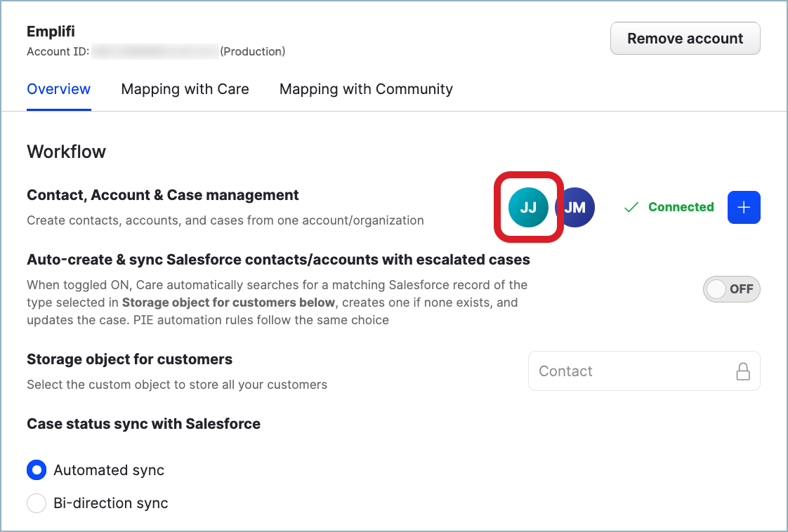Screen dimensions: 788x532
Task: Open the Overview tab
Action: click(59, 89)
